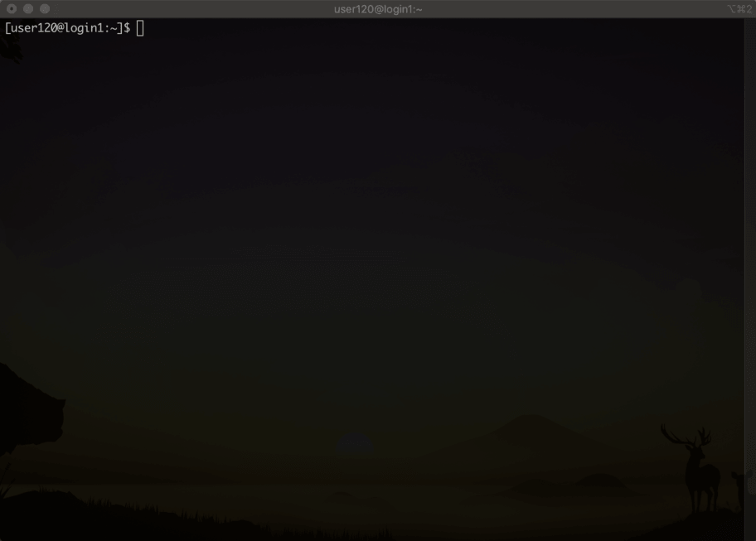The width and height of the screenshot is (756, 541).
Task: Click the ⌥⌘2 window shortcut indicator
Action: 739,9
